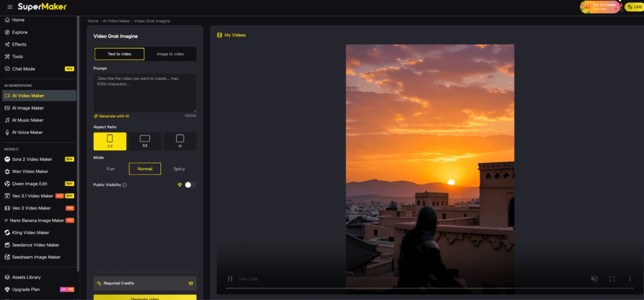Click the credits balance coin icon
This screenshot has height=300, width=644.
[x=629, y=7]
